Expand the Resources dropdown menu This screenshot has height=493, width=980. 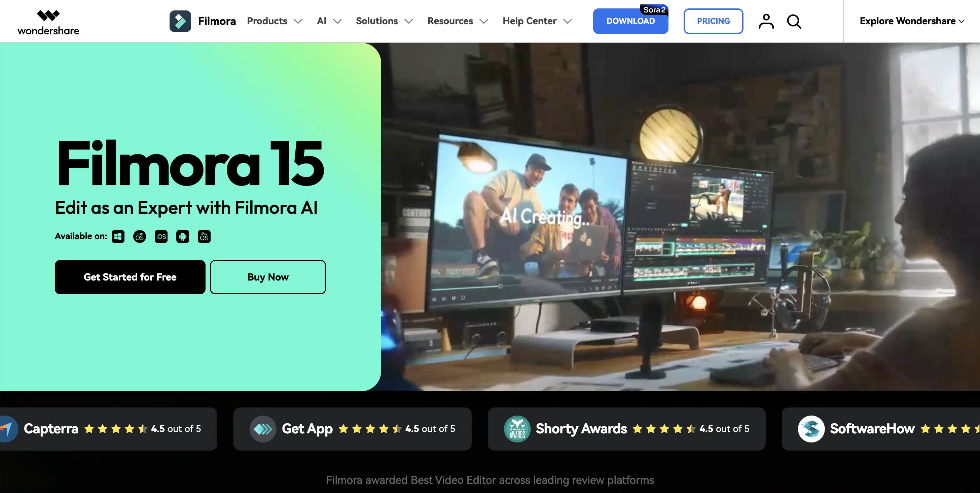click(x=458, y=21)
